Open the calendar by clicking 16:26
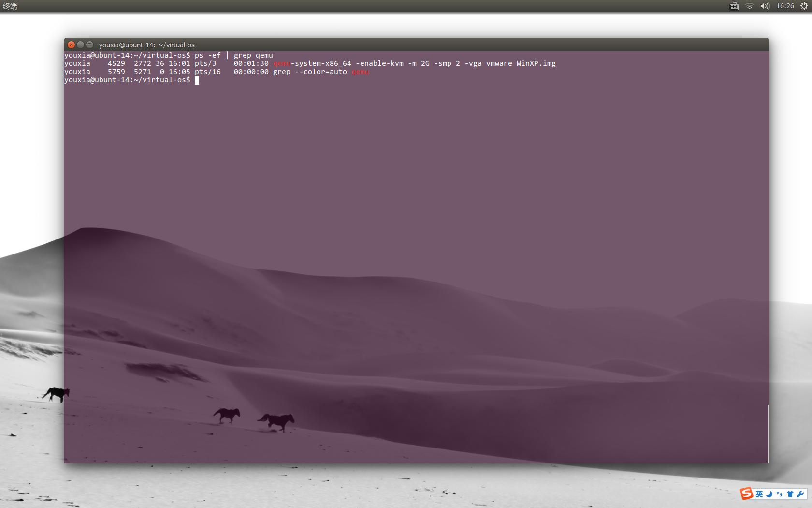The width and height of the screenshot is (812, 508). pyautogui.click(x=785, y=6)
